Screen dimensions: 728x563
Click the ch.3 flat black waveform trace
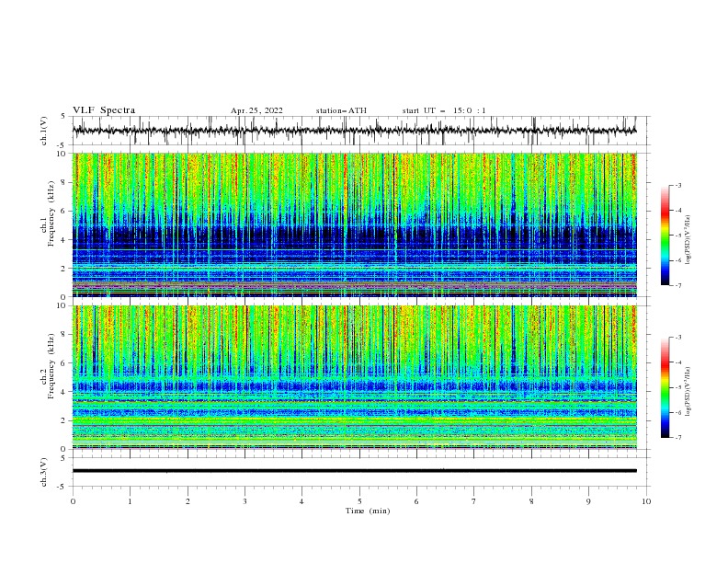(354, 471)
